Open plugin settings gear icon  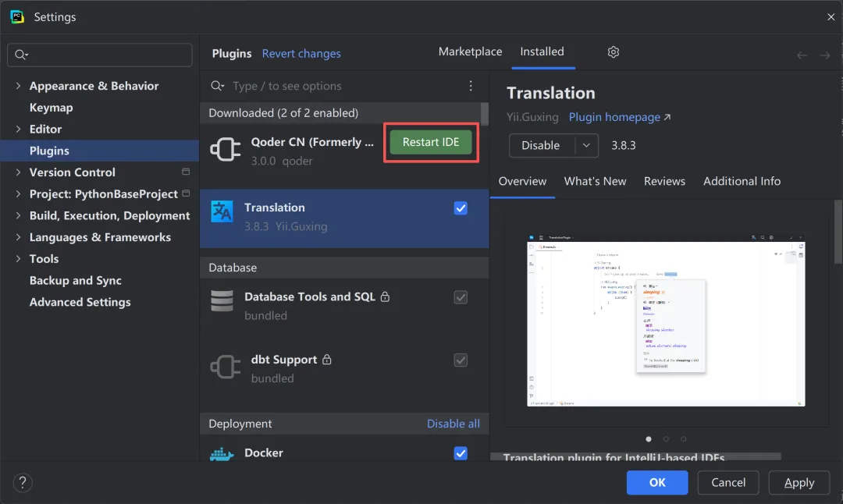[614, 52]
